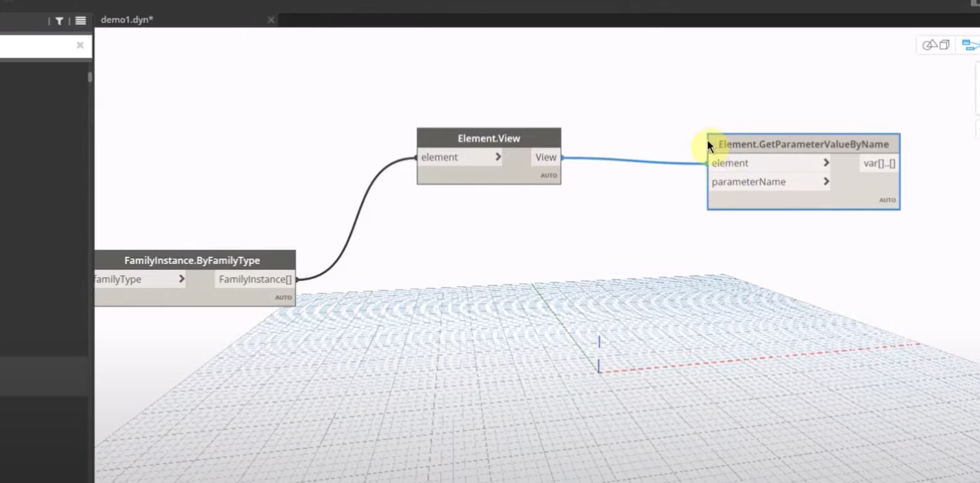
Task: Select the demo1.dyn tab
Action: tap(127, 20)
